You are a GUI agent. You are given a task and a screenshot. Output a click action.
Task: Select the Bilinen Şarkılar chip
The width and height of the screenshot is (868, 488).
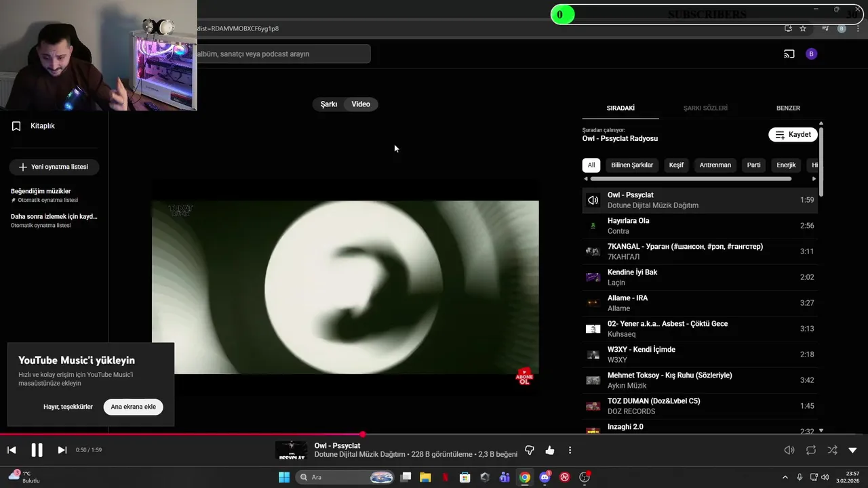(x=632, y=165)
